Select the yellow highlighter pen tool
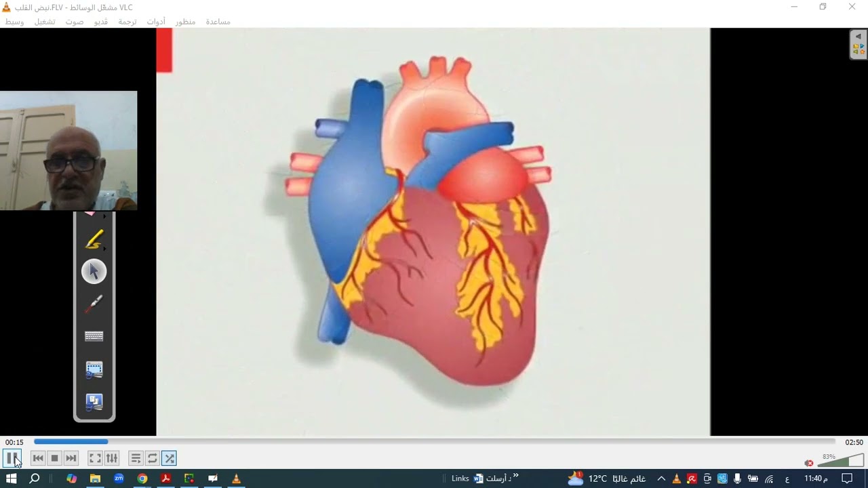This screenshot has width=868, height=488. coord(94,239)
